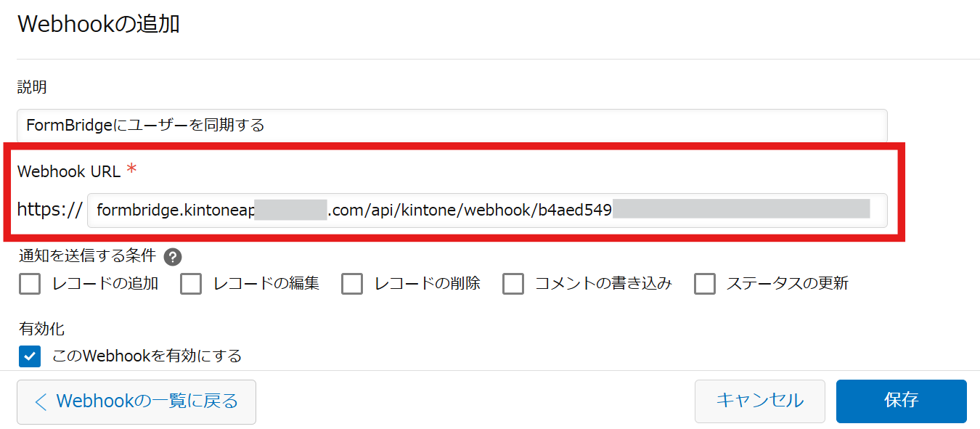Select the コメントの書き込み checkbox

(x=513, y=284)
